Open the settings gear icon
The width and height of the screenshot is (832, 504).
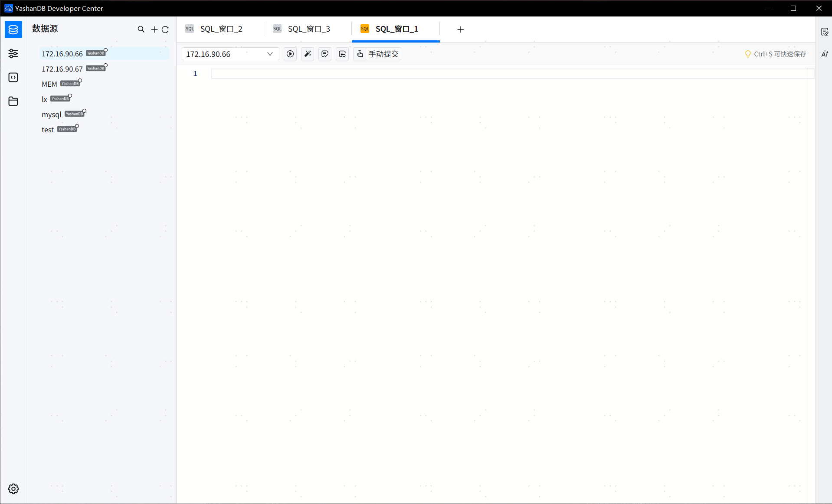tap(13, 489)
